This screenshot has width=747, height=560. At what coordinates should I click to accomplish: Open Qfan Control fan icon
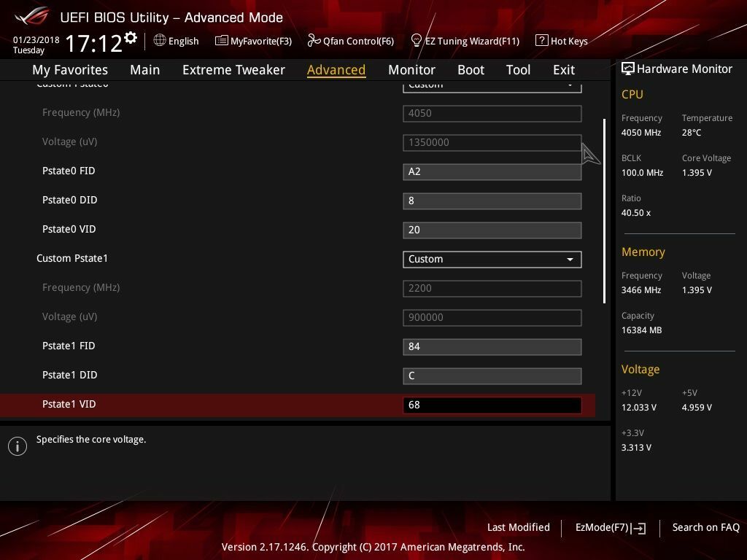tap(314, 41)
